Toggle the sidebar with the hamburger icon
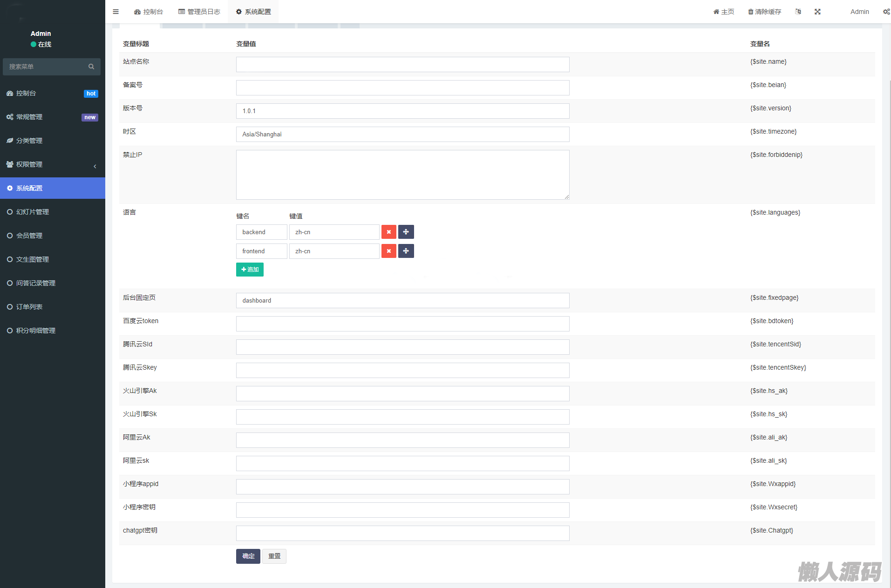 click(116, 12)
